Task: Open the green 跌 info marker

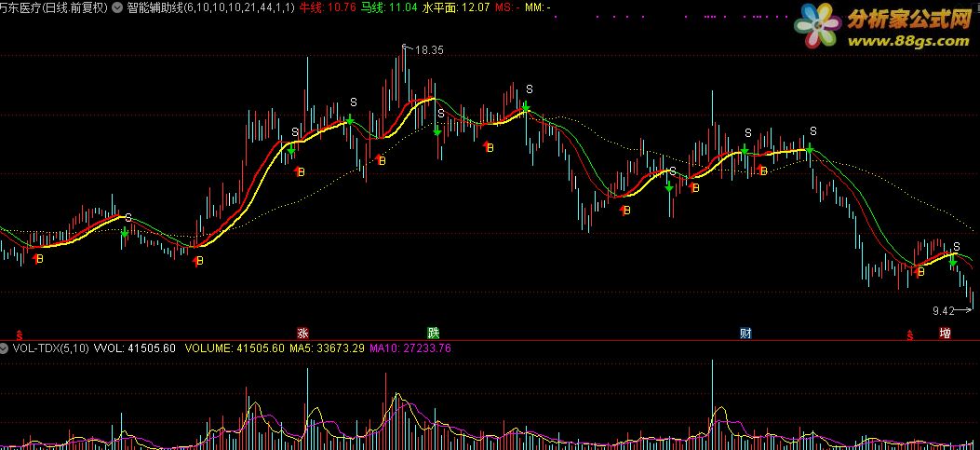Action: (433, 333)
